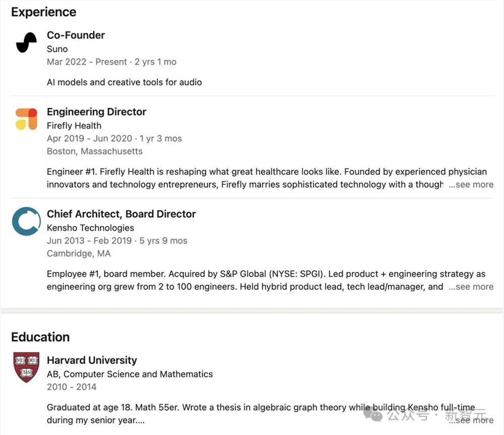Open the Co-Founder position title
The height and width of the screenshot is (435, 504).
click(x=76, y=35)
